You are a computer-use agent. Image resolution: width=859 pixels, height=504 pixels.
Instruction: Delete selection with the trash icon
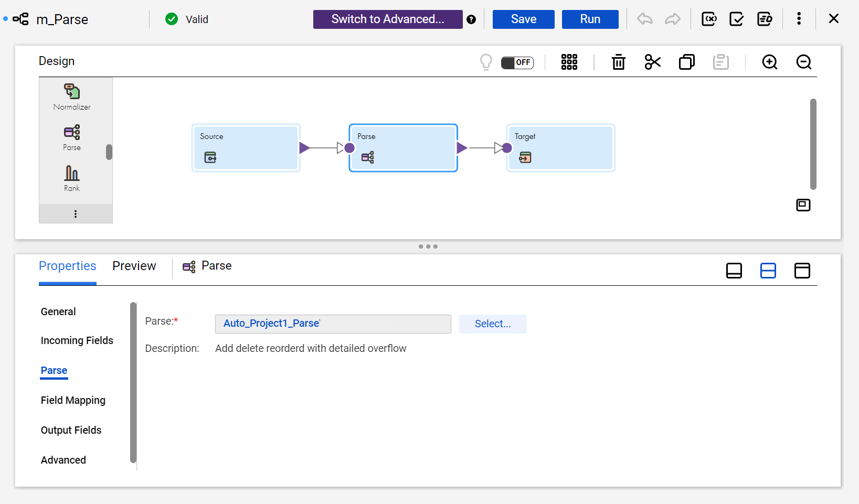pyautogui.click(x=619, y=62)
